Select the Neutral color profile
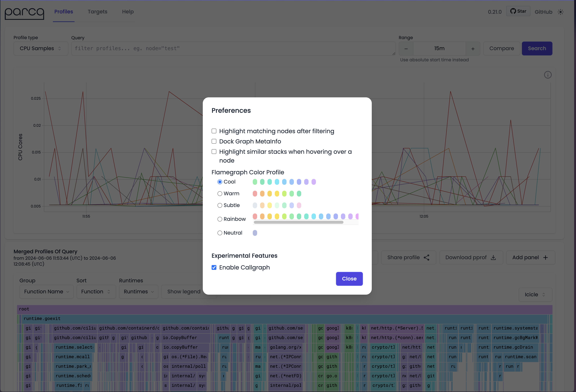This screenshot has height=392, width=576. 220,233
